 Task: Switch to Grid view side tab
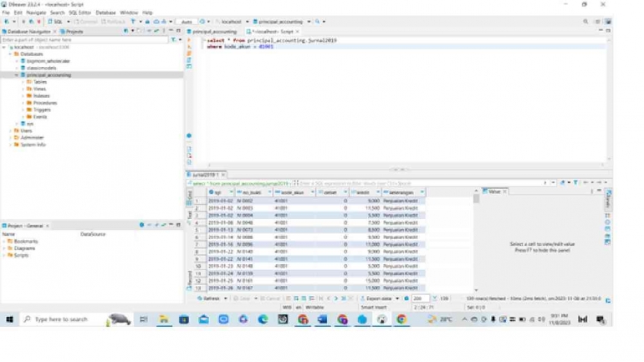pos(189,197)
